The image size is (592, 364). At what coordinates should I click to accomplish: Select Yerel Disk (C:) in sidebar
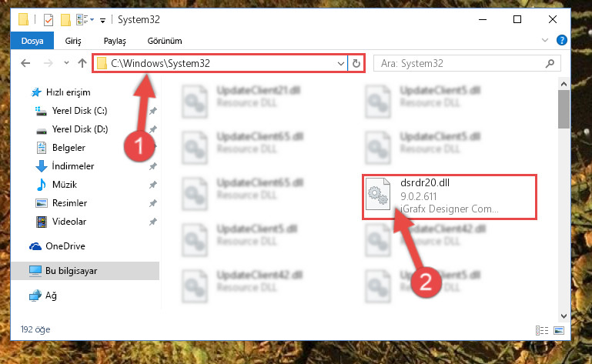point(79,111)
